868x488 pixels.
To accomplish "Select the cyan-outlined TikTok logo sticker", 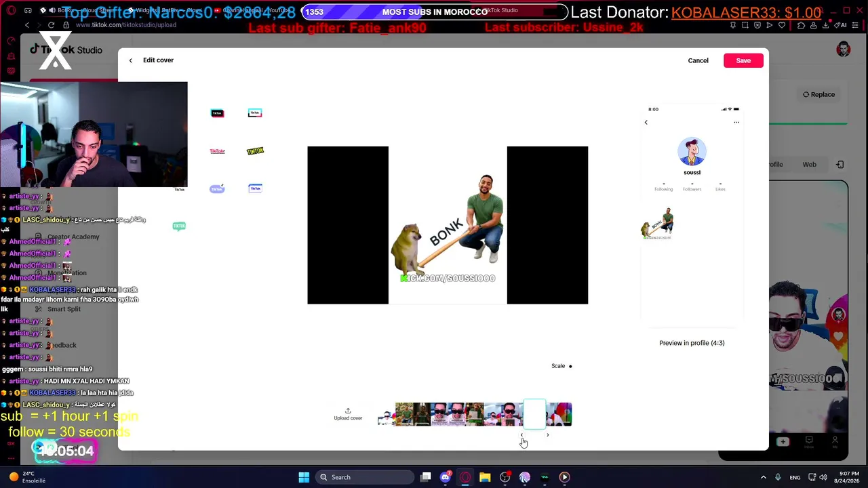I will pyautogui.click(x=255, y=113).
